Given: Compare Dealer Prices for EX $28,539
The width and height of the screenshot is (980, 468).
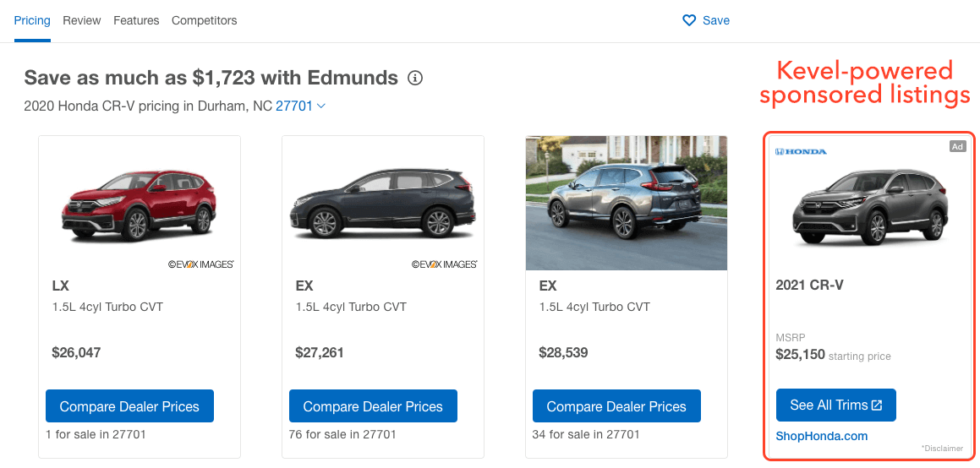Looking at the screenshot, I should pyautogui.click(x=616, y=406).
